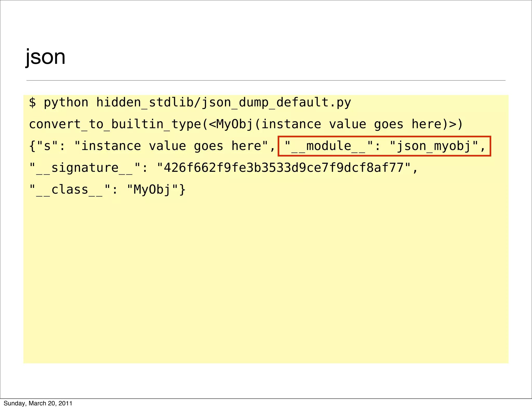Click the command line "$ python hidden_stdlib/json_dump_default.py"
This screenshot has width=532, height=409.
point(190,103)
